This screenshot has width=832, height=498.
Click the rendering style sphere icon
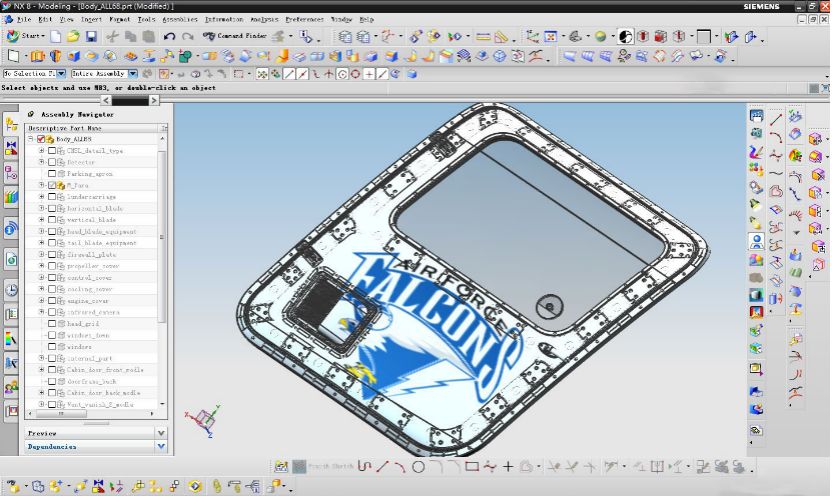click(600, 37)
